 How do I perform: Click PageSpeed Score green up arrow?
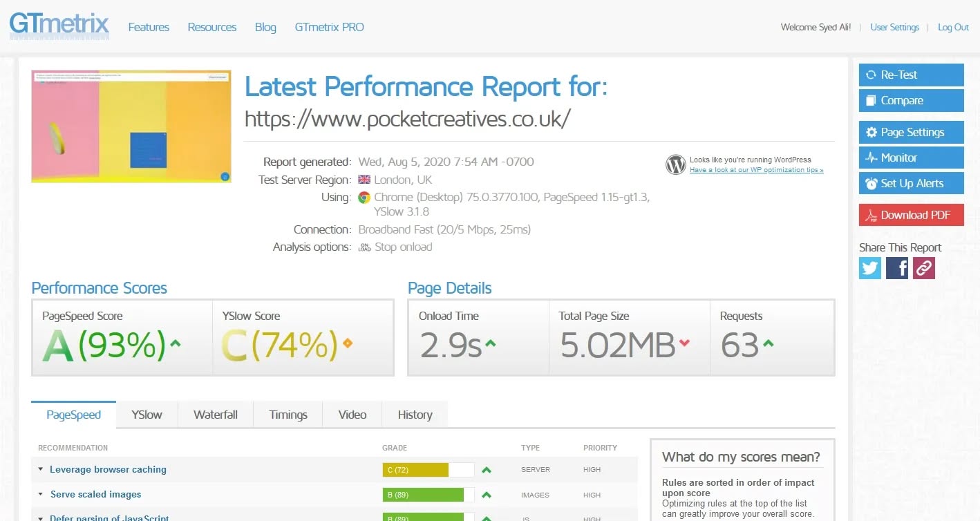(175, 343)
